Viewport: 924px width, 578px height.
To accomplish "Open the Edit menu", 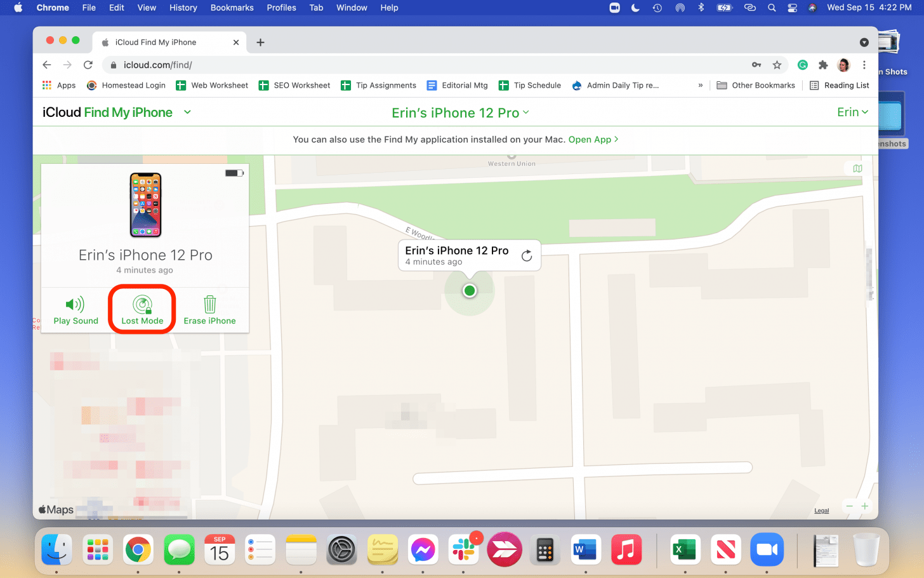I will click(x=116, y=8).
